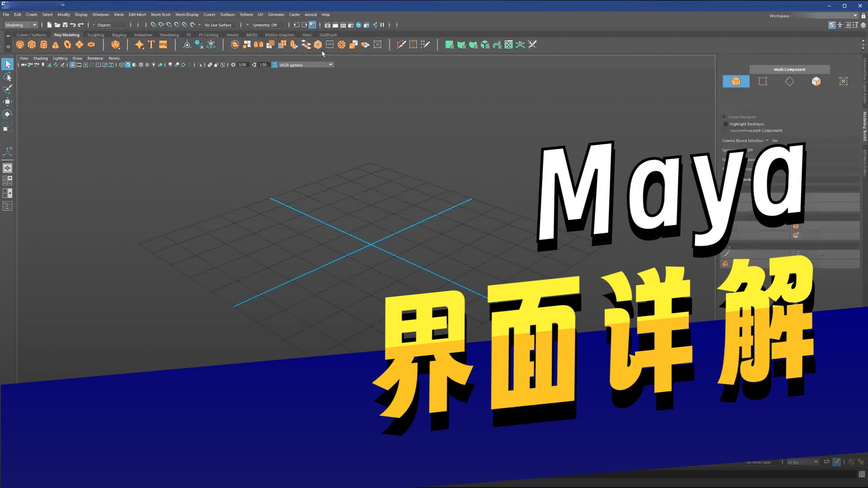This screenshot has height=488, width=868.
Task: Toggle Vertex selection mode in Modeling Toolkit
Action: click(763, 81)
